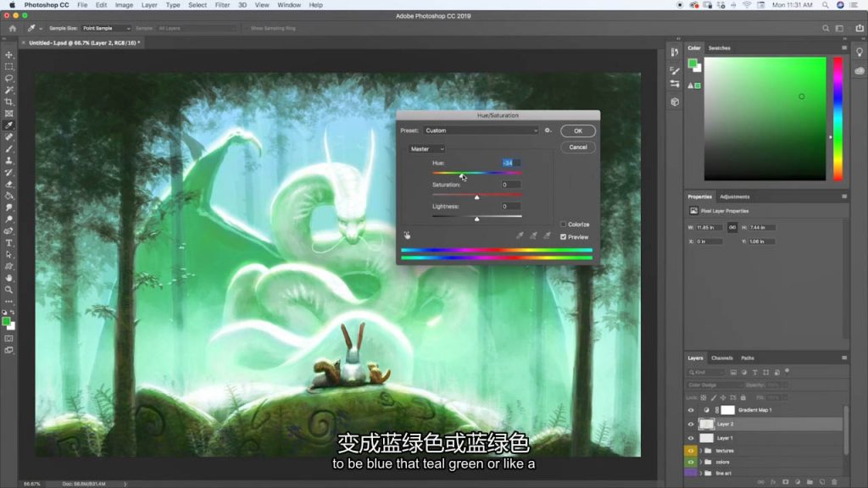
Task: Open the Share icon at top right
Action: click(x=860, y=28)
